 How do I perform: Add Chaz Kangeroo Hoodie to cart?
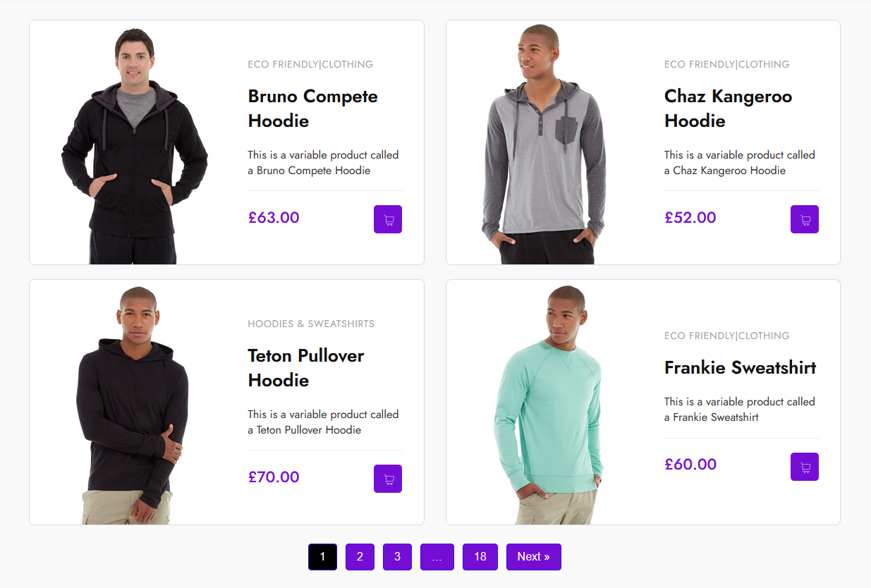(804, 219)
